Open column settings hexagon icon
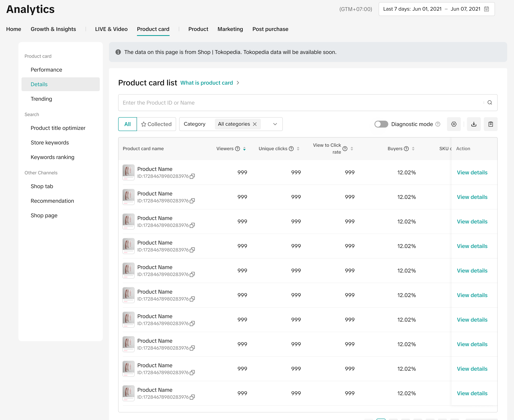The height and width of the screenshot is (420, 514). tap(454, 124)
